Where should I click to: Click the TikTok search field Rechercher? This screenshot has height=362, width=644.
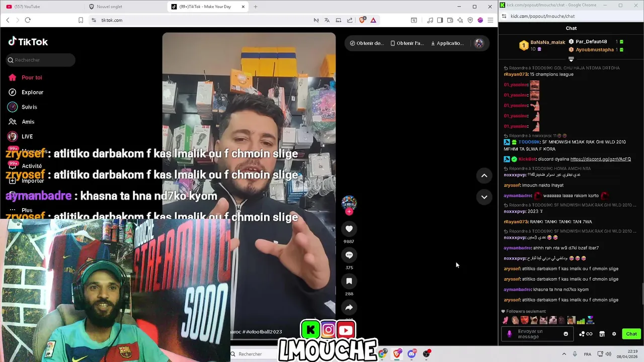(41, 60)
